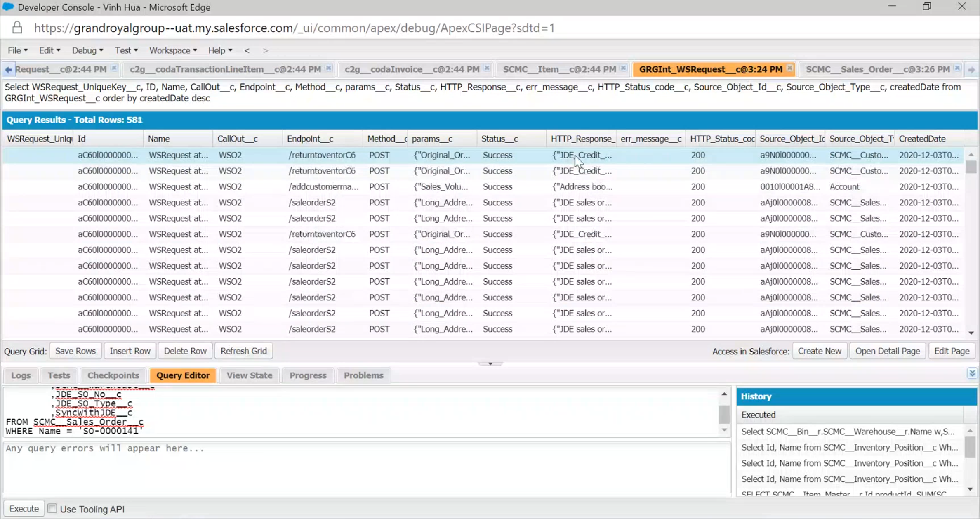Screen dimensions: 980x519
Task: Click the Refresh Grid button
Action: pos(243,351)
